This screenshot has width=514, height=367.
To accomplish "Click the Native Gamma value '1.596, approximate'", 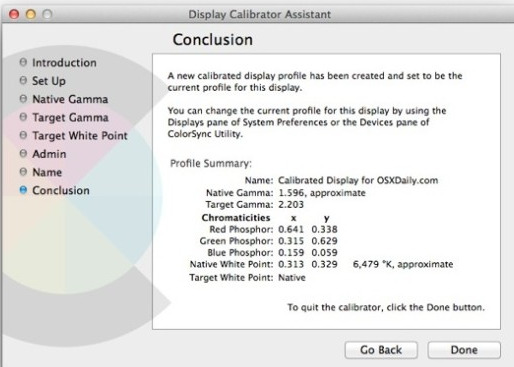I will tap(322, 193).
